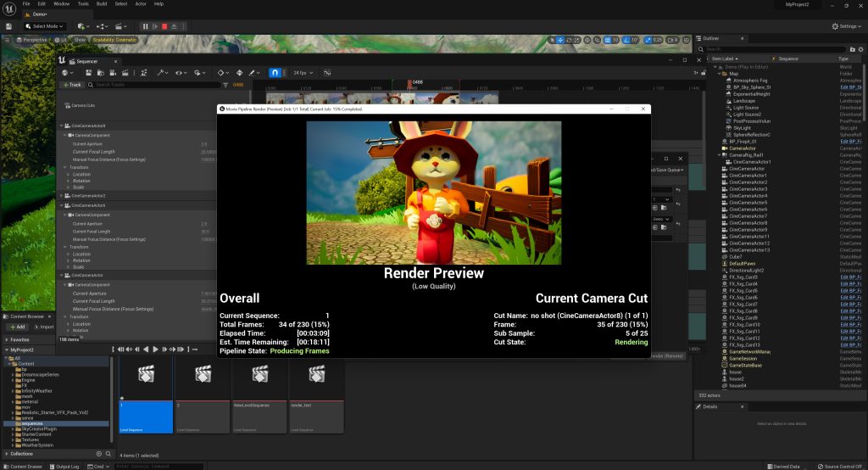Open the viewport hamburger options menu
868x470 pixels.
coord(7,40)
